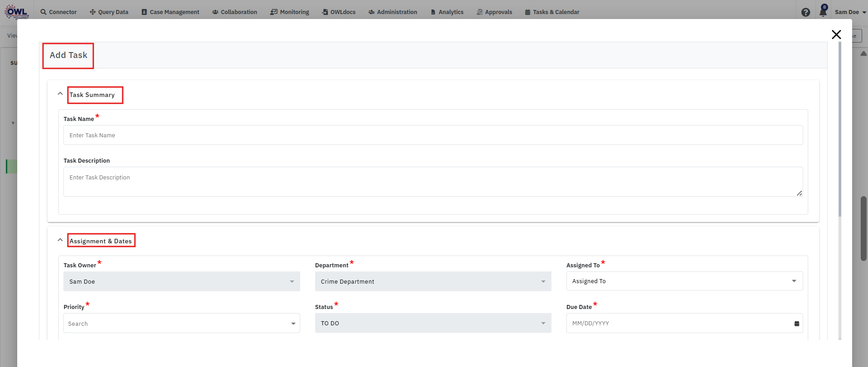Screen dimensions: 868x367
Task: Click the Case Management icon
Action: click(144, 12)
